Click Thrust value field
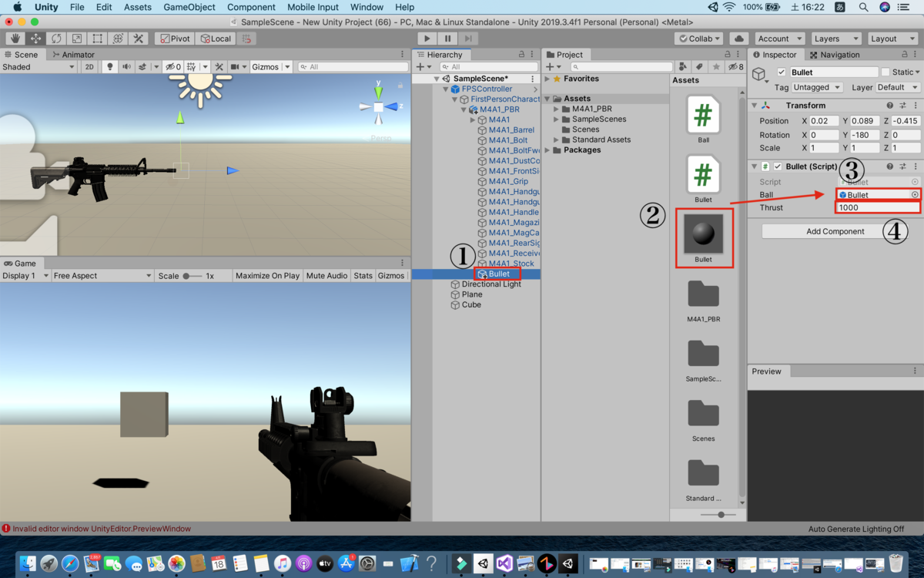 [878, 208]
